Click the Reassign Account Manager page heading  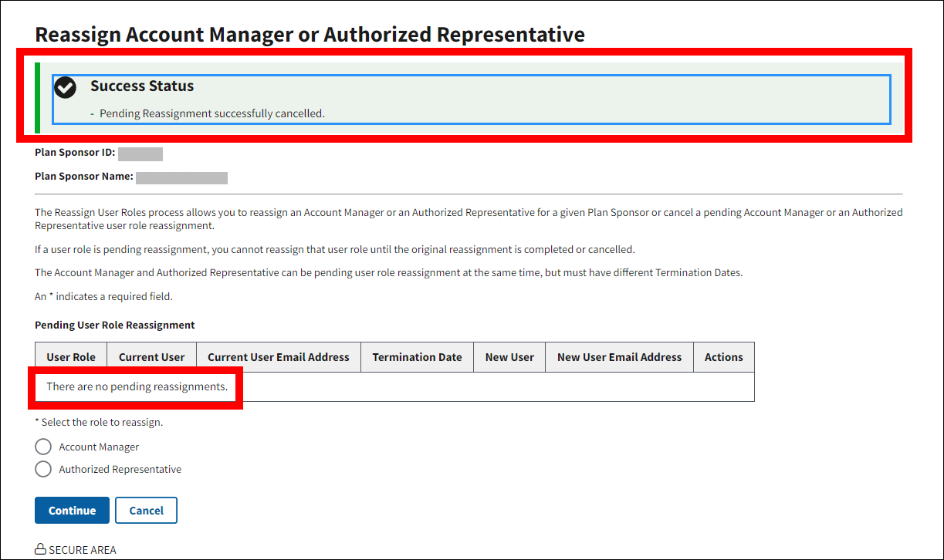click(310, 35)
